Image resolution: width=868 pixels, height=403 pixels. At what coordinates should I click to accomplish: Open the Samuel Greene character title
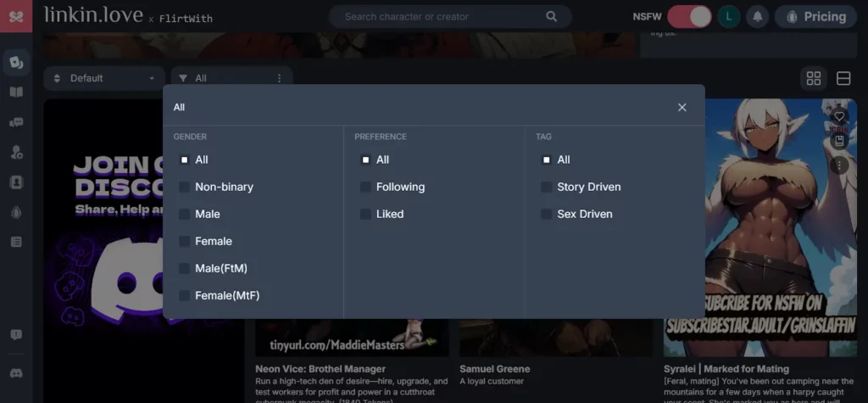(x=494, y=368)
